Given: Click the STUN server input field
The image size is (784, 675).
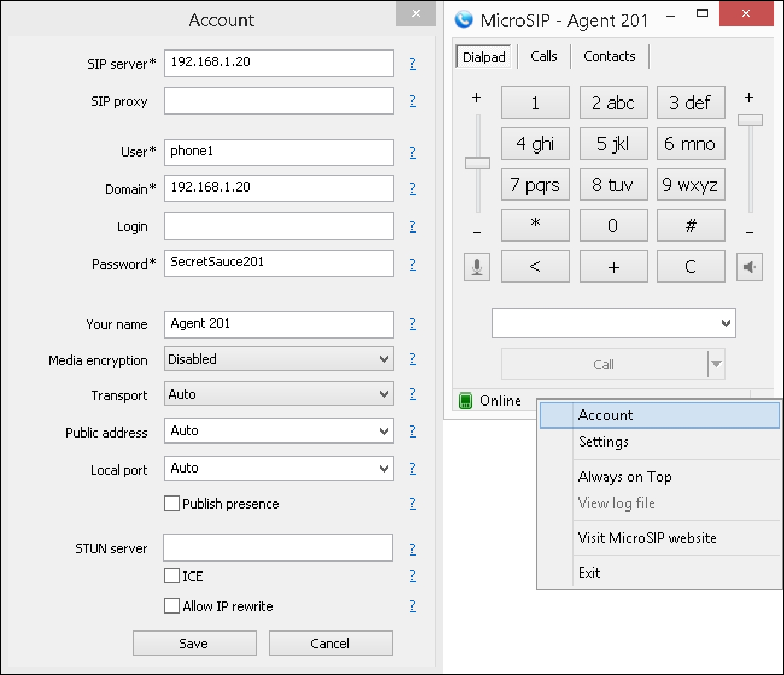Looking at the screenshot, I should (x=278, y=548).
